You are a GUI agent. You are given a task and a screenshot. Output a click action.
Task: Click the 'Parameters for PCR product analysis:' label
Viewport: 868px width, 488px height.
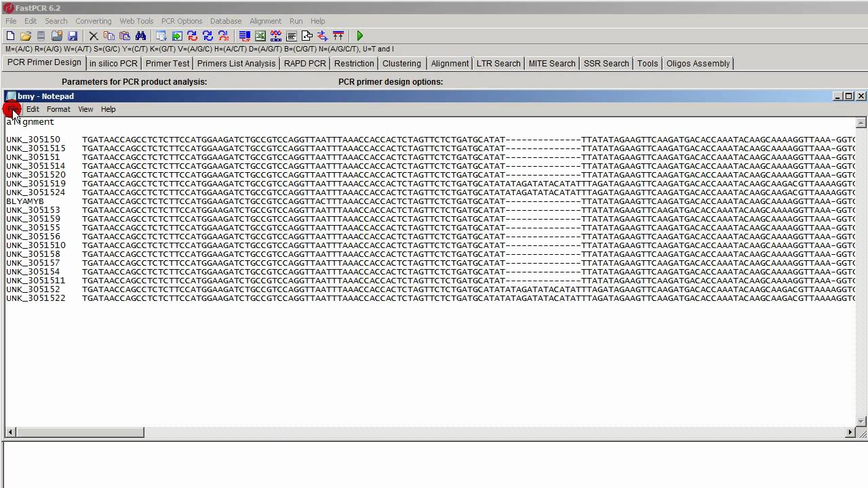point(134,82)
